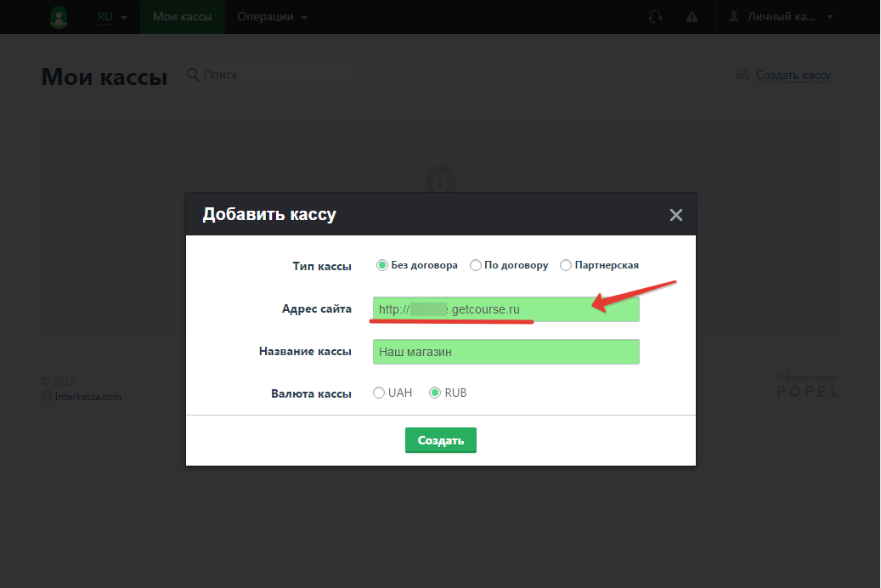The width and height of the screenshot is (881, 588).
Task: Select the UAH currency radio button
Action: (x=379, y=393)
